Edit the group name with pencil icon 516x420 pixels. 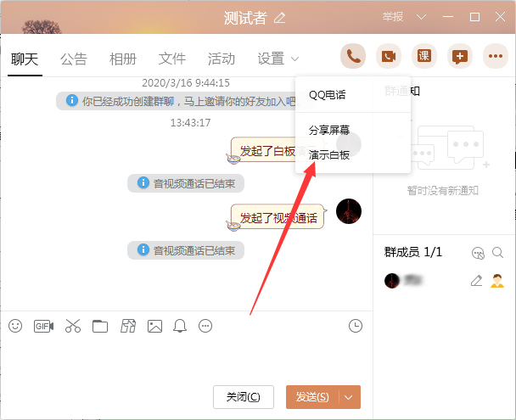click(x=280, y=18)
